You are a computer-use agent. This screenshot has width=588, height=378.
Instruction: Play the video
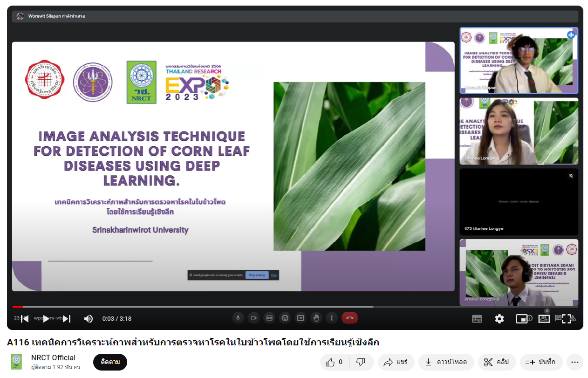pyautogui.click(x=46, y=319)
